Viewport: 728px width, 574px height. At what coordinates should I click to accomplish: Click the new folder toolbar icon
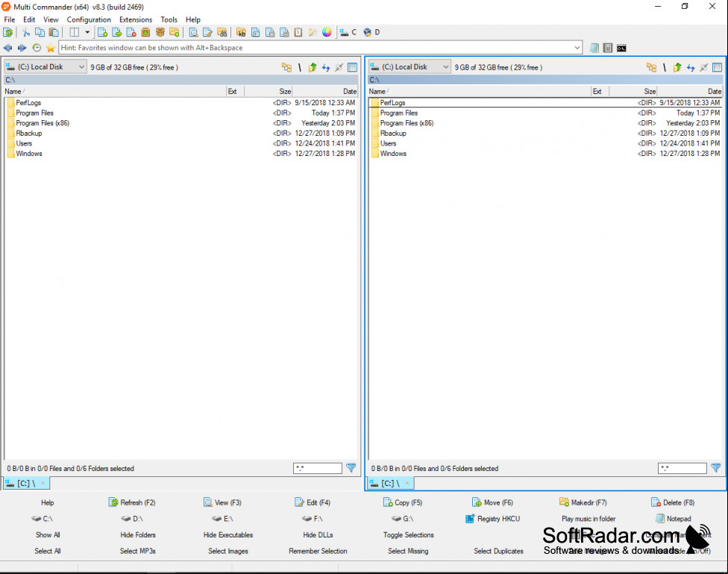(x=175, y=32)
